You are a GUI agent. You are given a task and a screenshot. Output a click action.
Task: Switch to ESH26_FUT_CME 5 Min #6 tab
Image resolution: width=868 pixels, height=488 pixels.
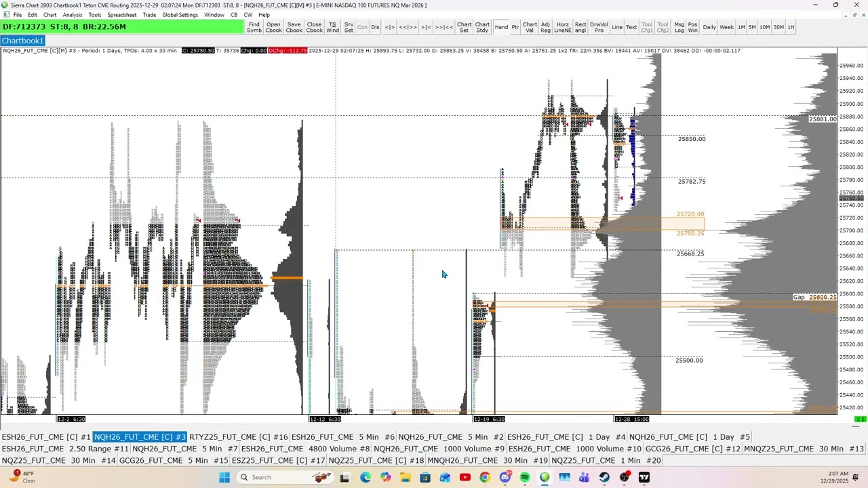click(343, 437)
